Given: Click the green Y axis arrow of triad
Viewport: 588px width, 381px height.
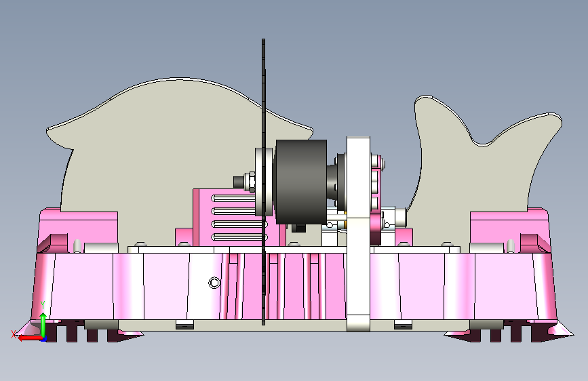Looking at the screenshot, I should click(x=43, y=325).
